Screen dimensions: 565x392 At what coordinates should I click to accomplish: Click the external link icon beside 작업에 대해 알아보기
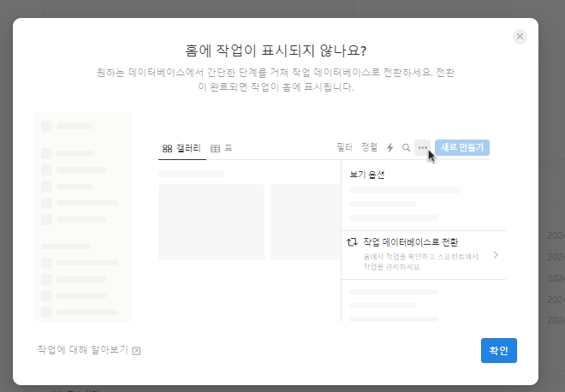[136, 351]
